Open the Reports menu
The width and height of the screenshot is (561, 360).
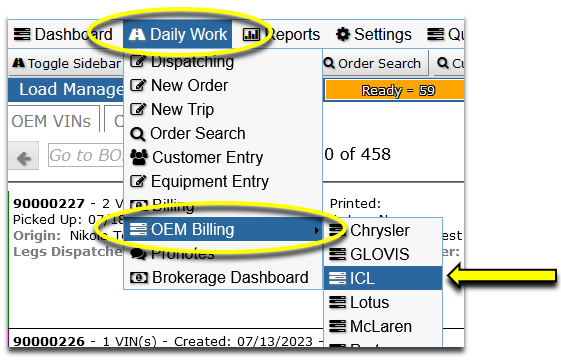[x=281, y=34]
